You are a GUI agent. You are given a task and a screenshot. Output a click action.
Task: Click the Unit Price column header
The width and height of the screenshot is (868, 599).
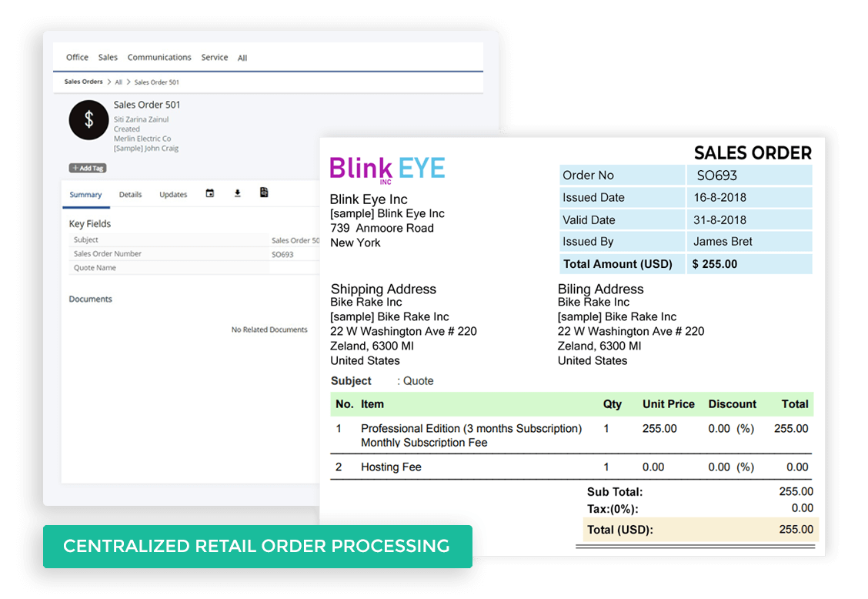668,404
